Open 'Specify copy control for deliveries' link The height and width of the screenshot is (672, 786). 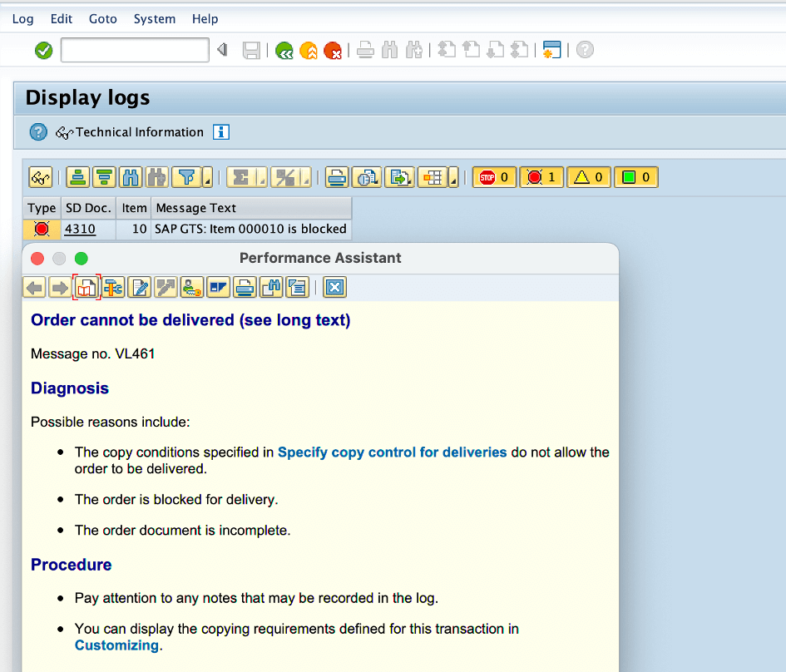click(392, 452)
